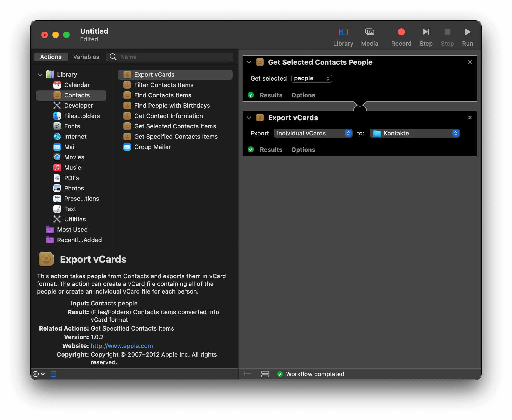
Task: Show the workflow log list icon
Action: tap(247, 374)
